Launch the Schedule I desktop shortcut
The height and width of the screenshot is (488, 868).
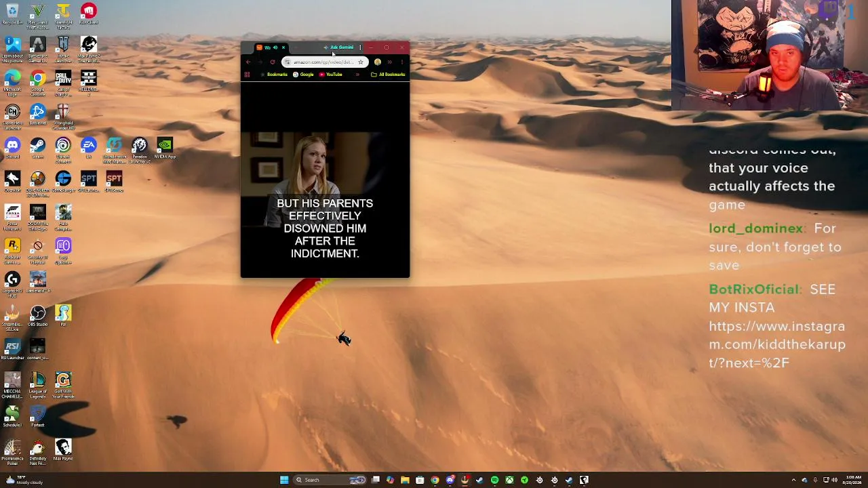click(x=12, y=417)
